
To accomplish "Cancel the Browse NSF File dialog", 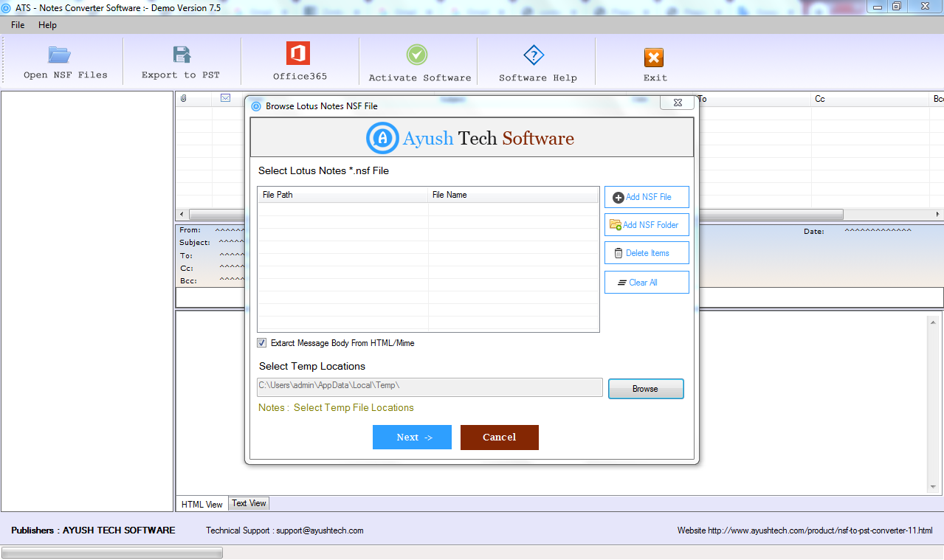I will 499,438.
